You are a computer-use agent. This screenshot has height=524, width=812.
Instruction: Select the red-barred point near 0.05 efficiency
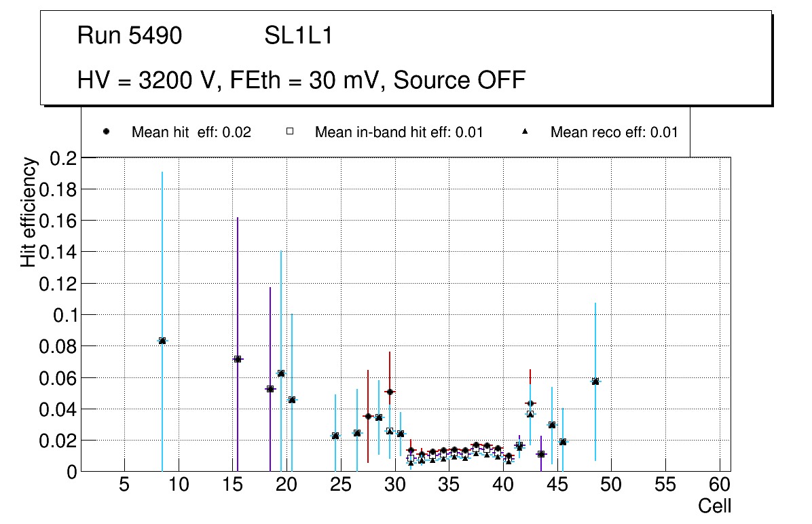[390, 392]
